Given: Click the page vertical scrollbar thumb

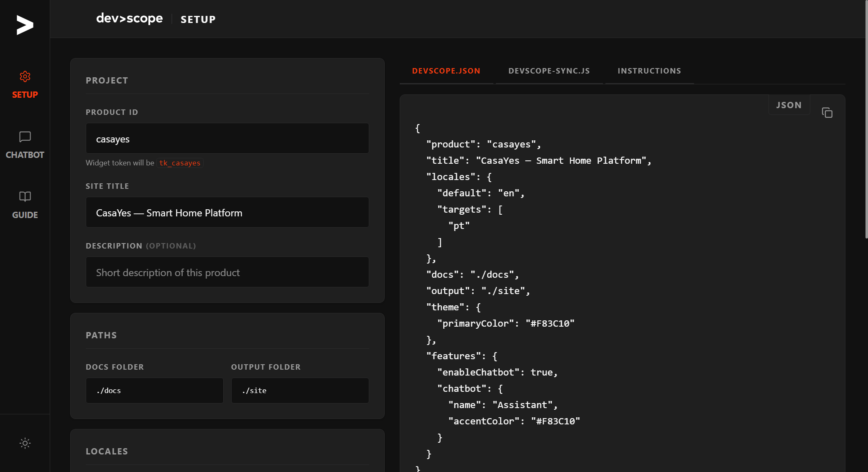Looking at the screenshot, I should [866, 119].
